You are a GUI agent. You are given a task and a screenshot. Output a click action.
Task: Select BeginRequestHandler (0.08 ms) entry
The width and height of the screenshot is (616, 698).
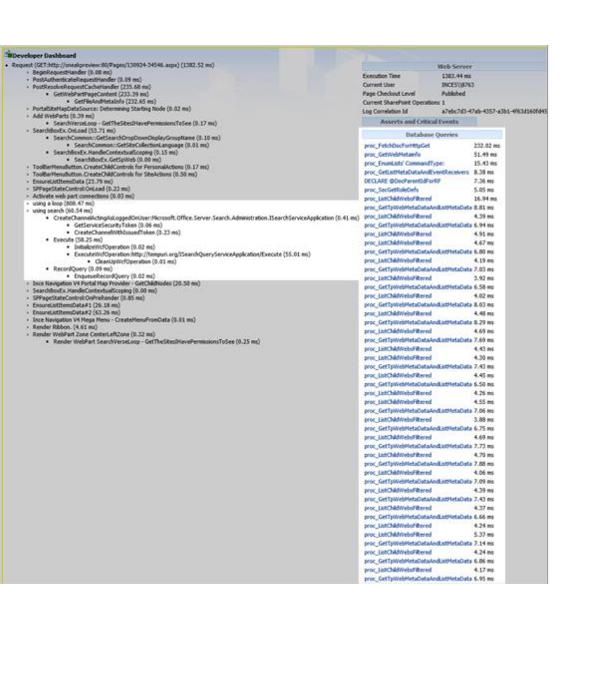pyautogui.click(x=72, y=72)
